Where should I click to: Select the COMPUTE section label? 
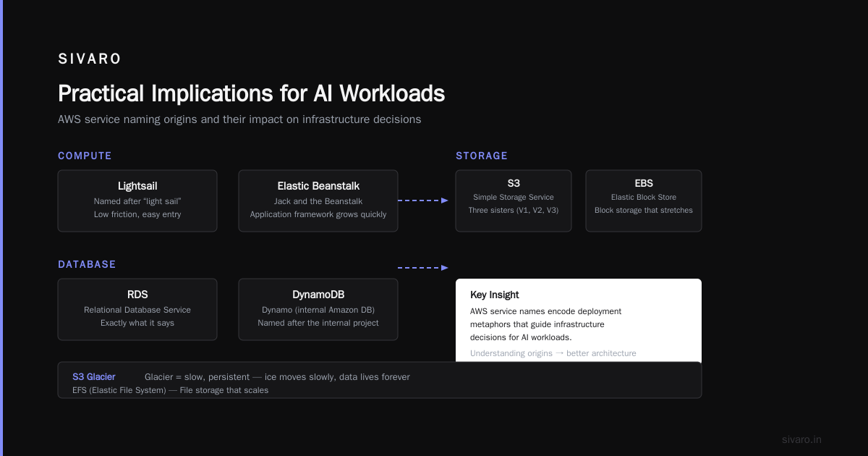point(85,156)
